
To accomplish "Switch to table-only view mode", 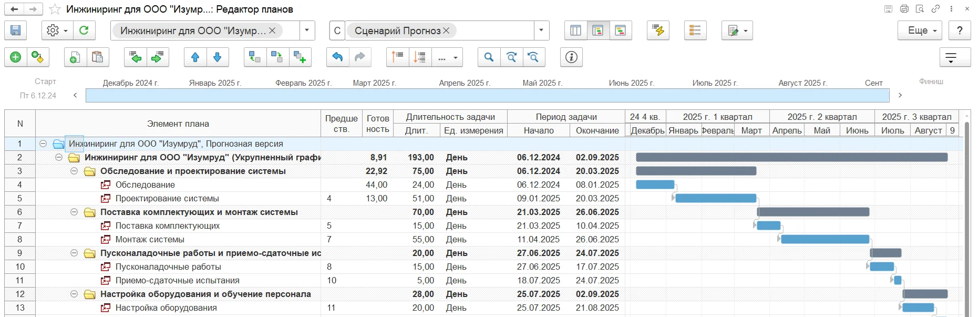I will (x=575, y=30).
